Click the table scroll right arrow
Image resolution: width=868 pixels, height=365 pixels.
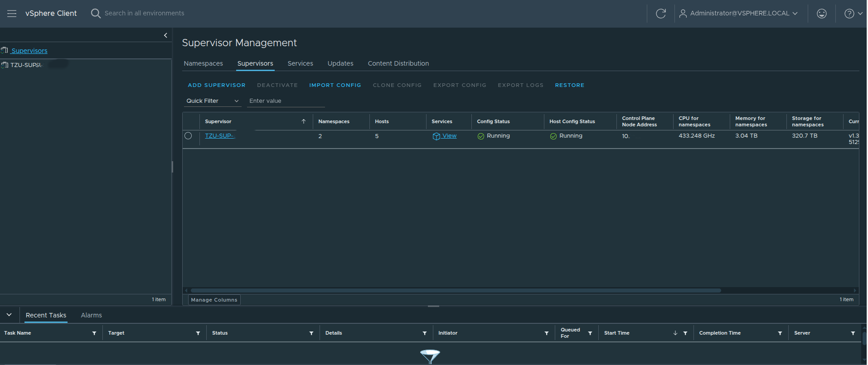coord(855,290)
